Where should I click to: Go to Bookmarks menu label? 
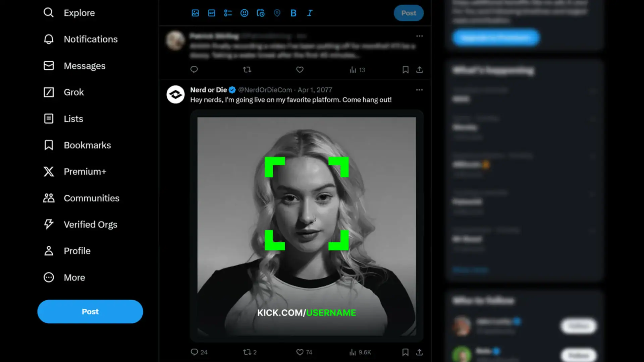[87, 145]
